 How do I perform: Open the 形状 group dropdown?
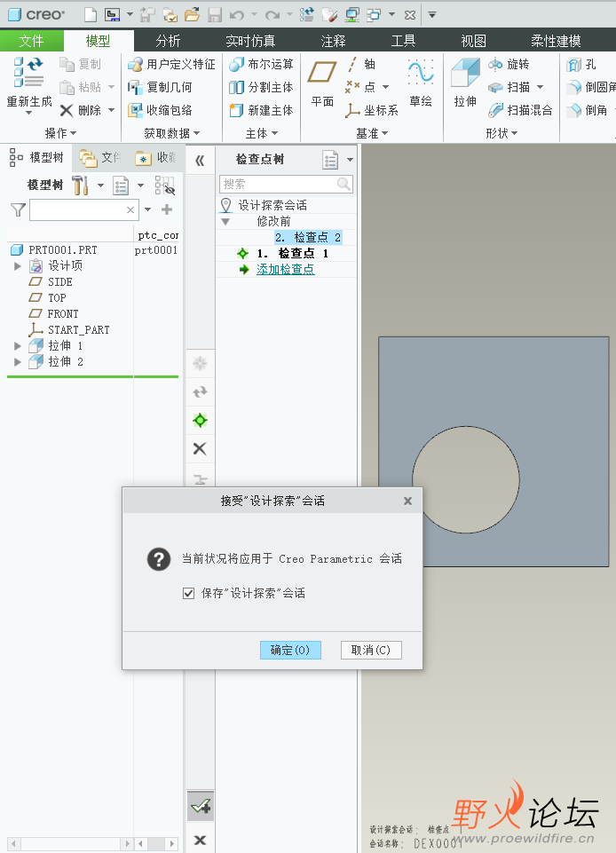click(501, 133)
